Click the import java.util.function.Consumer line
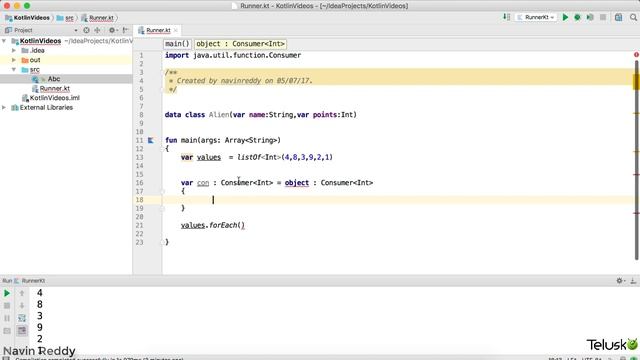This screenshot has width=640, height=360. point(233,55)
